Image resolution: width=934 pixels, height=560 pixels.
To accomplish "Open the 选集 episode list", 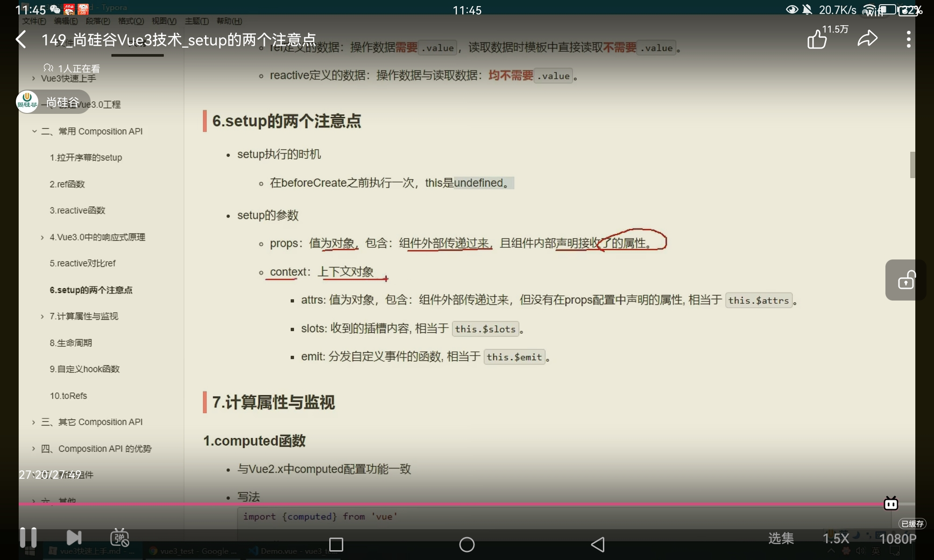I will click(x=781, y=539).
